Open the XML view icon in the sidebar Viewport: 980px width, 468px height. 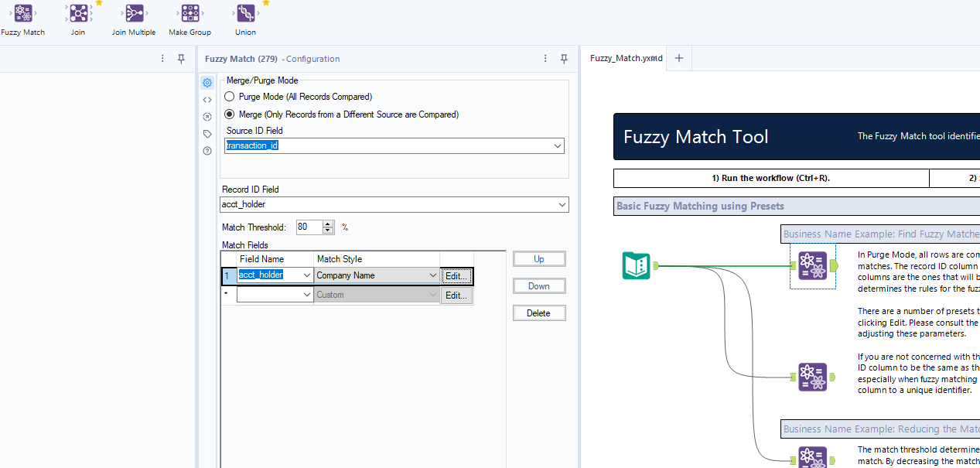[x=207, y=100]
